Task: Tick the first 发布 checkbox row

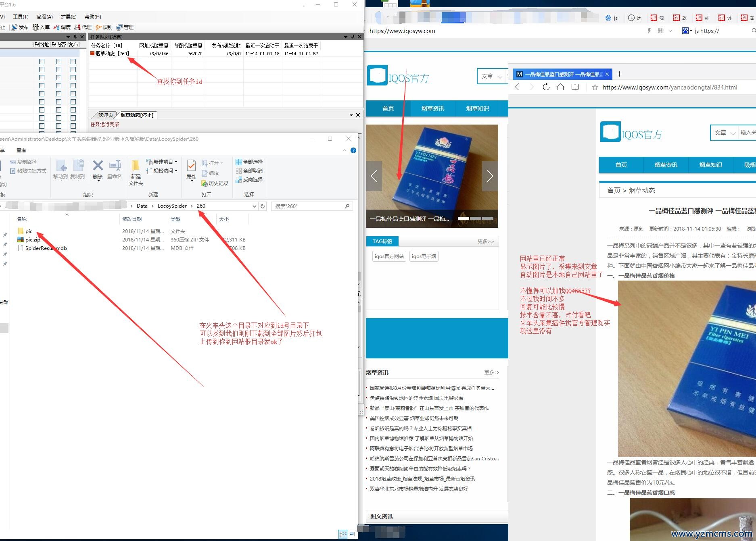Action: 73,62
